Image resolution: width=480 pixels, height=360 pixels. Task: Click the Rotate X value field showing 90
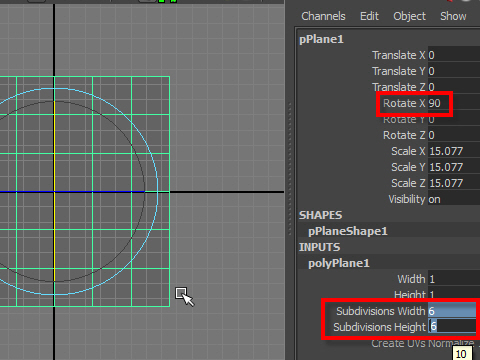[454, 103]
